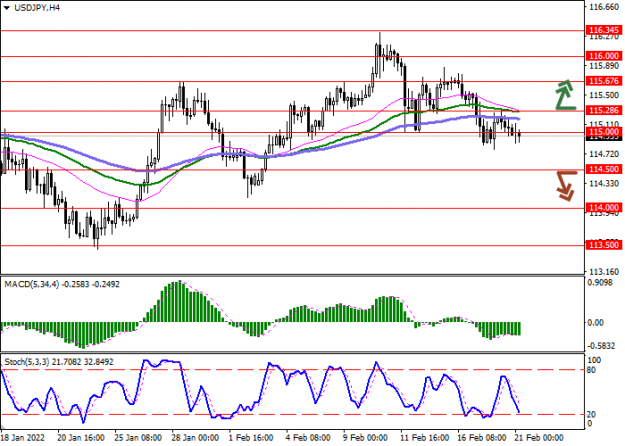Click the 1 Feb 16:00 time label
The image size is (625, 446).
[251, 437]
